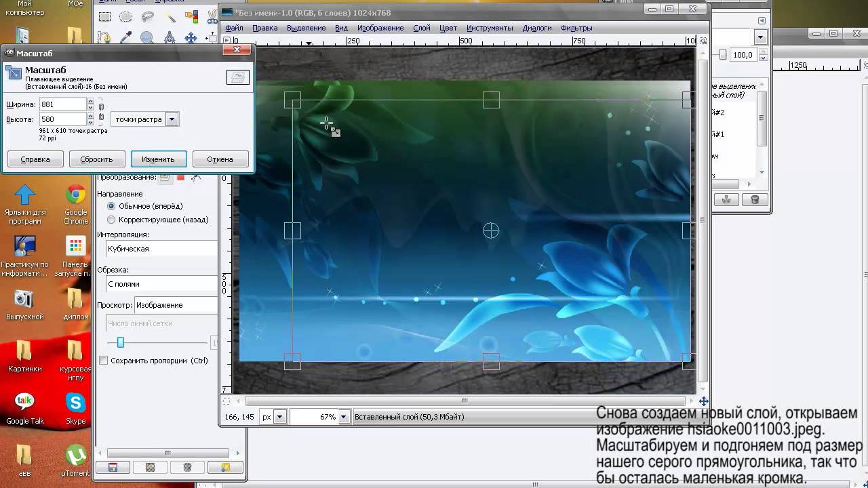868x488 pixels.
Task: Select the Fuzzy Select magic wand tool
Action: tap(170, 16)
